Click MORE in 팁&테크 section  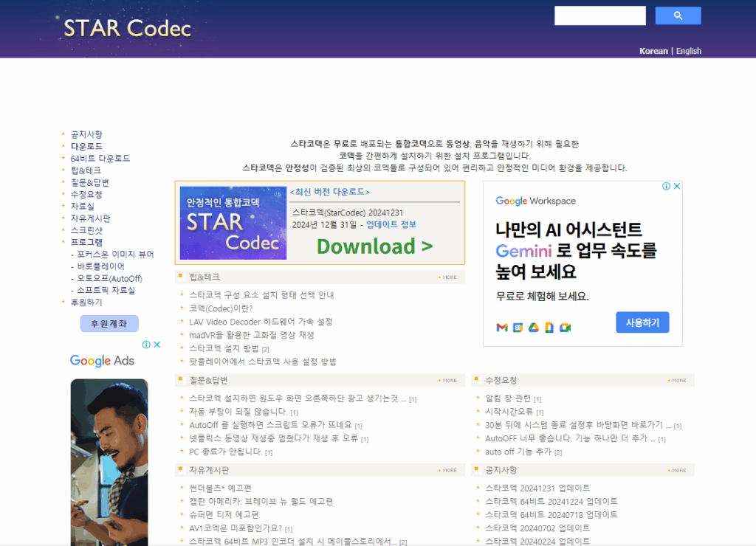coord(448,277)
